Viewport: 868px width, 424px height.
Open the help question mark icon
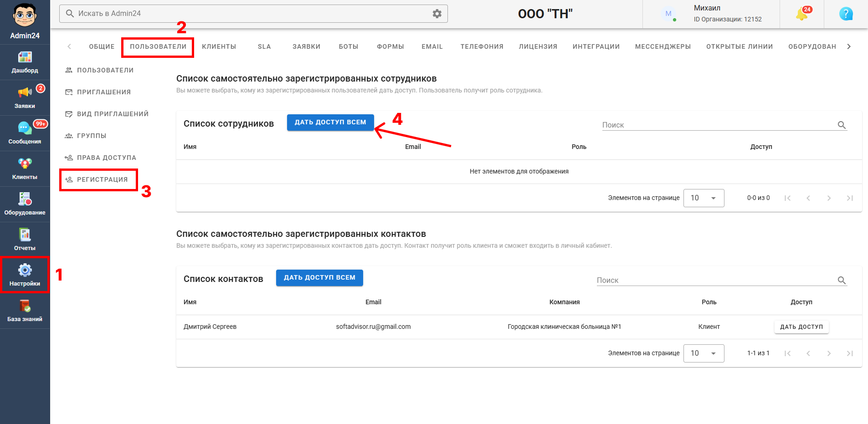point(846,14)
